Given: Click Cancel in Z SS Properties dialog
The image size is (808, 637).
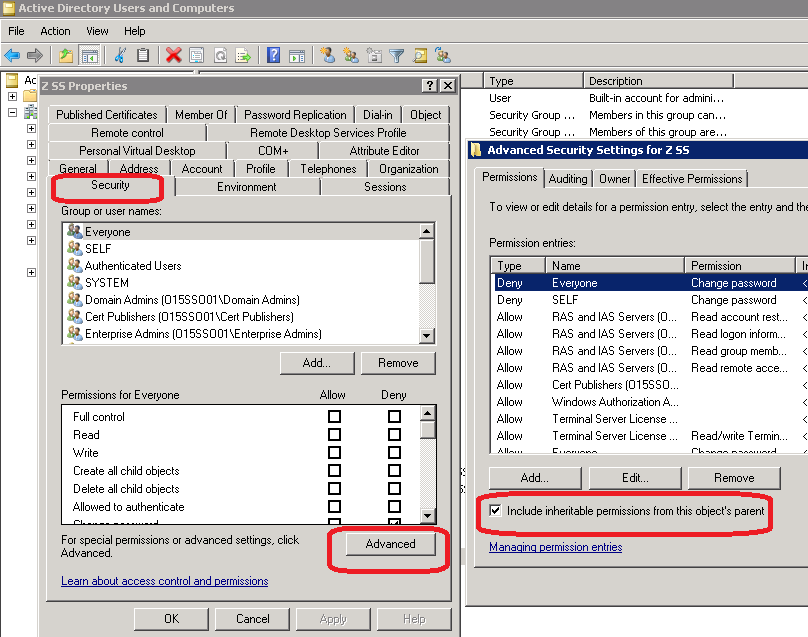Looking at the screenshot, I should (x=252, y=618).
